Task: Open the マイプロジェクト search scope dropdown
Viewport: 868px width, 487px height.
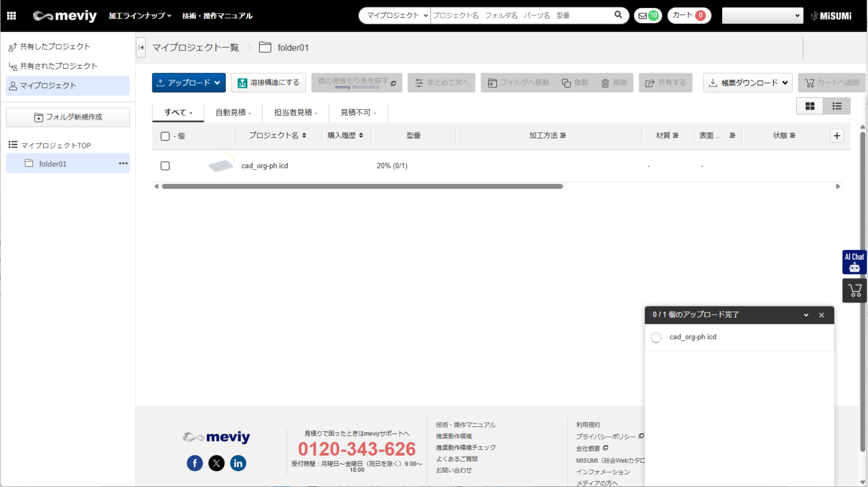Action: click(396, 16)
